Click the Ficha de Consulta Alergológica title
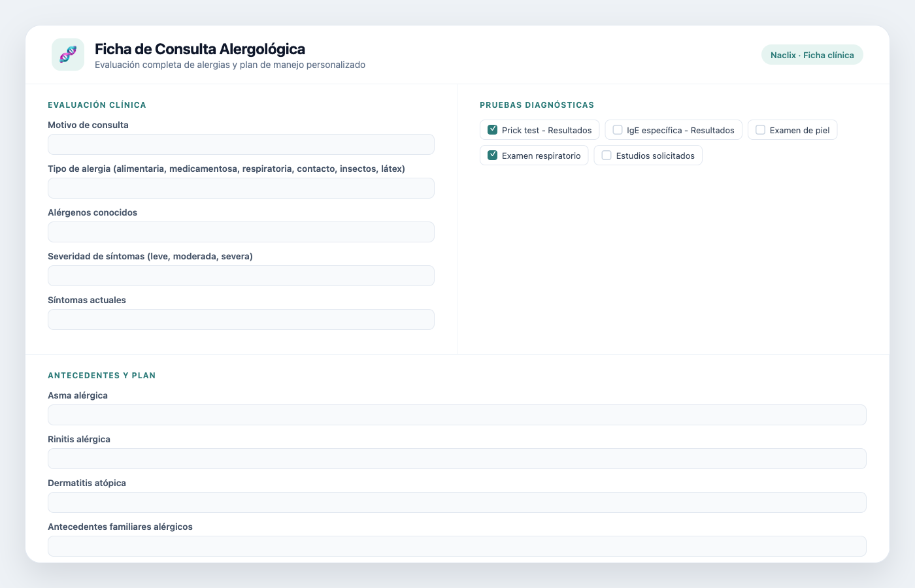Screen dimensions: 915x588 point(200,49)
